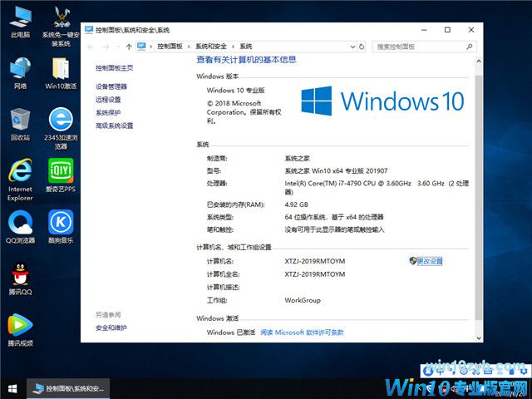Open the 系统免一键安装系统 desktop shortcut
Image resolution: width=532 pixels, height=399 pixels.
[x=61, y=26]
